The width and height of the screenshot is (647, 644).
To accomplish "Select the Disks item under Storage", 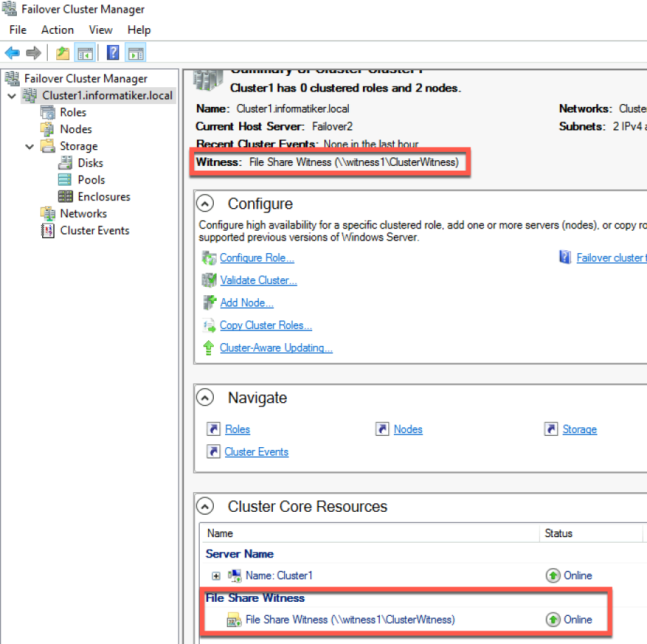I will (63, 162).
